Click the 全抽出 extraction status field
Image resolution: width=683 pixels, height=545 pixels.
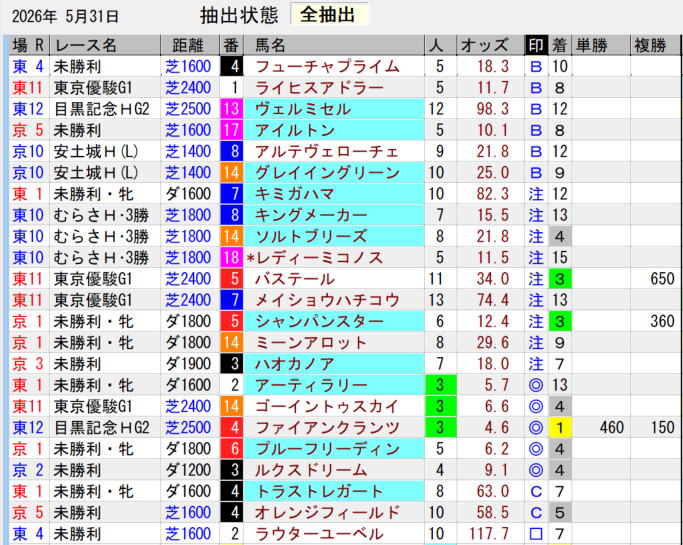[x=330, y=15]
